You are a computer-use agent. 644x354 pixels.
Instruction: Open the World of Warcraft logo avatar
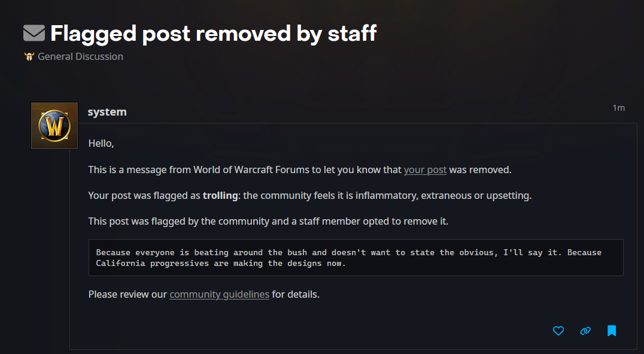tap(54, 126)
